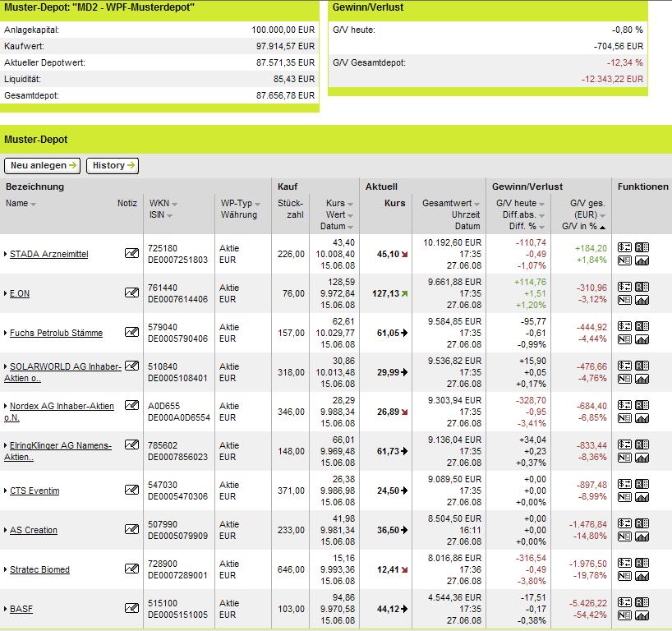This screenshot has width=672, height=631.
Task: Show chart icon for STADA Arzneimittel
Action: coord(642,260)
